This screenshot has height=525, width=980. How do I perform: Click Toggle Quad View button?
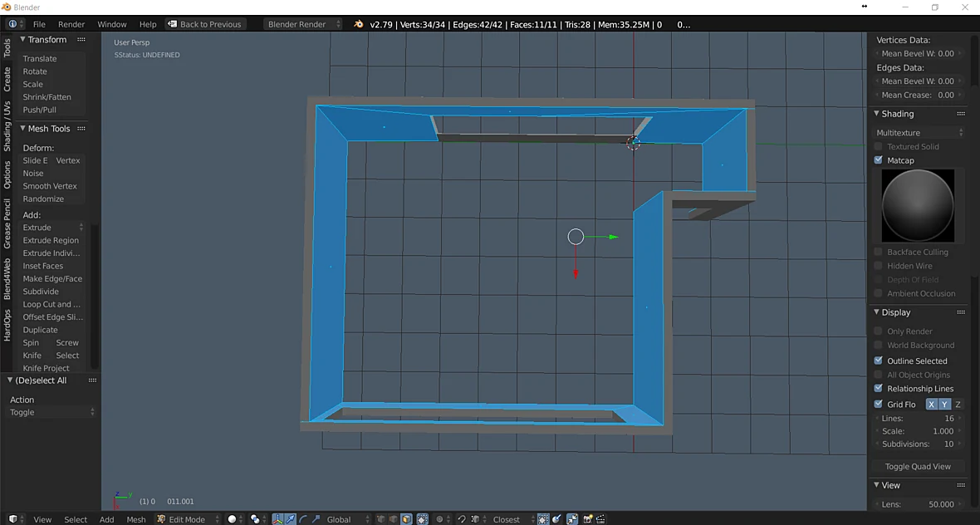(918, 466)
